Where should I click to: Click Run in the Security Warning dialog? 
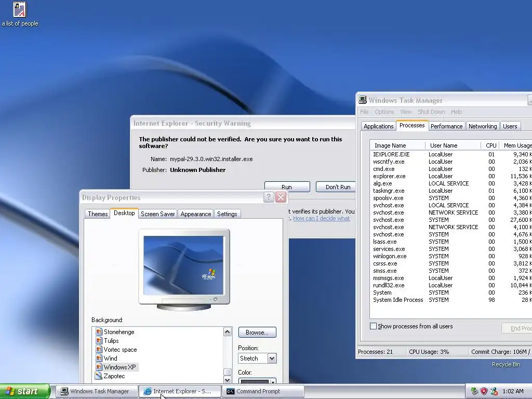click(x=287, y=187)
